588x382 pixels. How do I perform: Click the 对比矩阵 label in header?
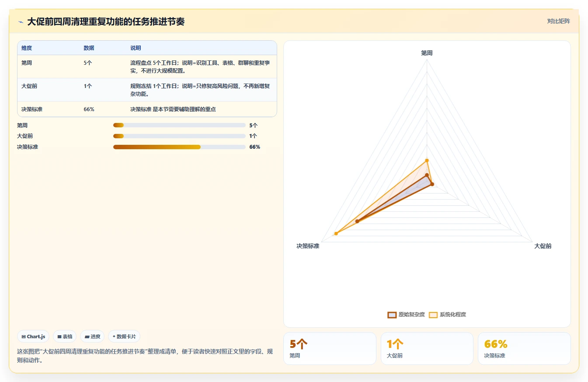click(x=558, y=21)
